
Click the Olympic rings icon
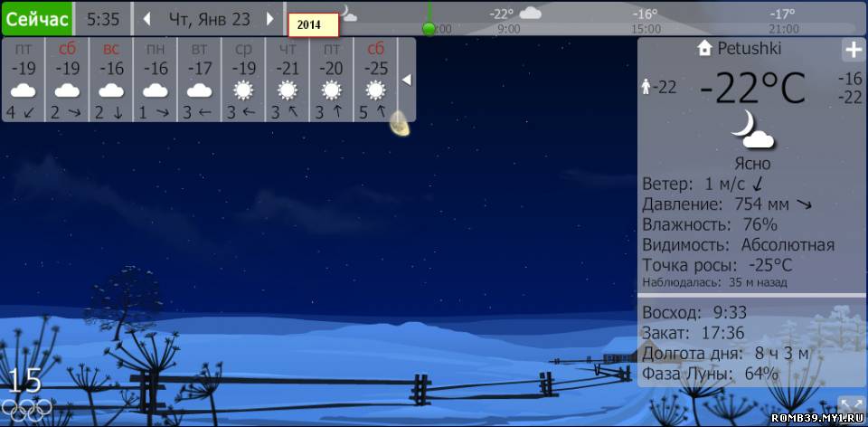coord(26,409)
